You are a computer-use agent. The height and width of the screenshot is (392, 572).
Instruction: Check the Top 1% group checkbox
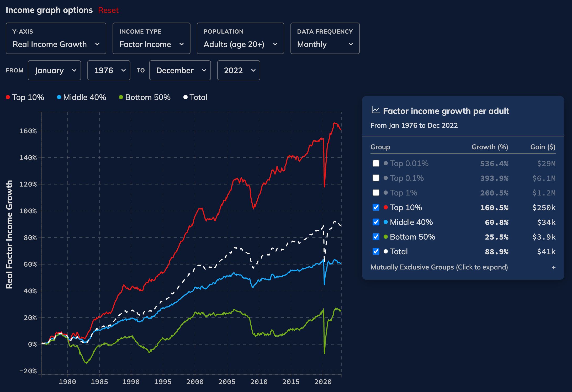coord(376,193)
